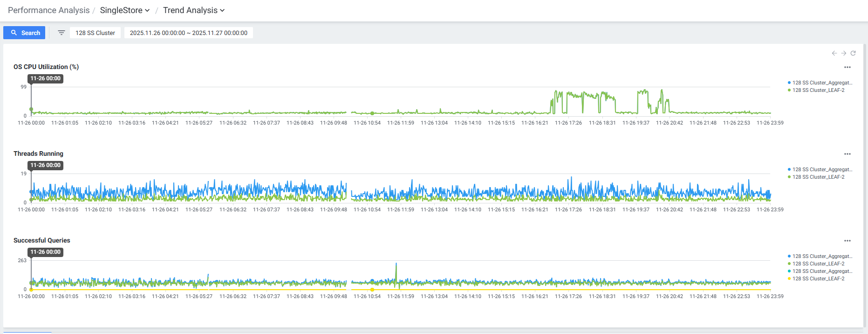Toggle Aggregator series in OS CPU Utilization legend
The width and height of the screenshot is (868, 334).
(821, 83)
